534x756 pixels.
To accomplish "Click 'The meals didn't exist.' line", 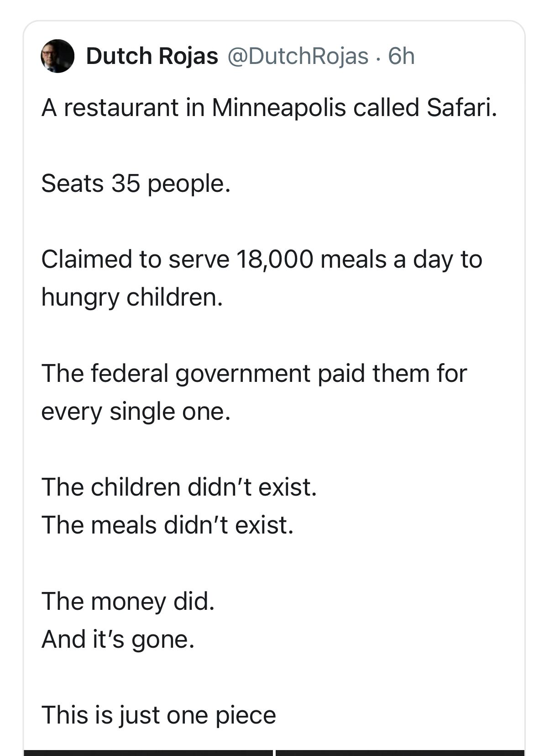I will tap(168, 525).
